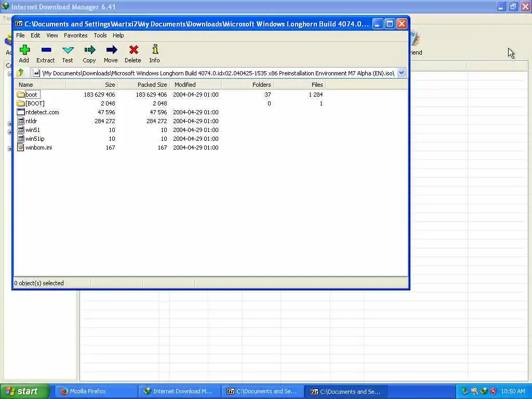Click the Windows start button
The image size is (532, 399).
[x=24, y=391]
